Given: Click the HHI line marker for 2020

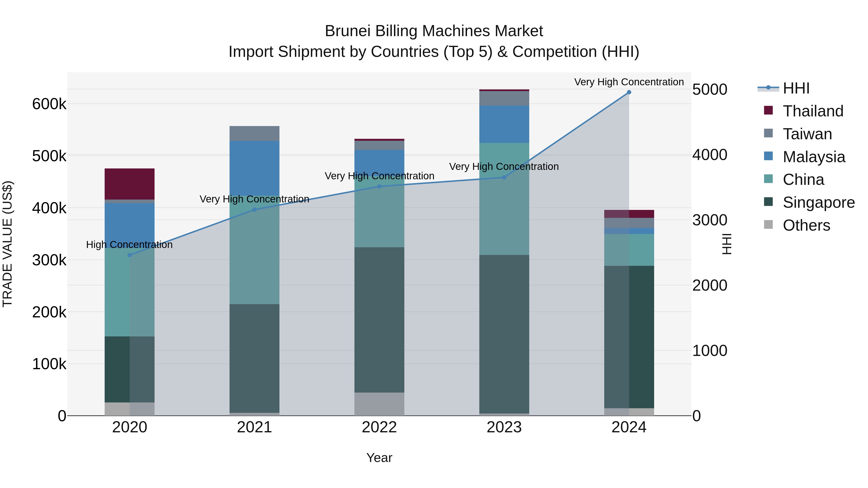Looking at the screenshot, I should [x=130, y=255].
